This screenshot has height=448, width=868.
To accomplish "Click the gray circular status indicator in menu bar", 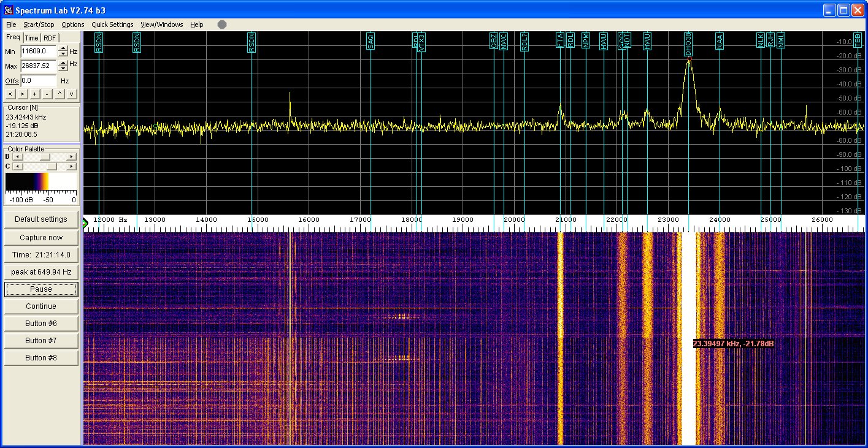I will click(x=222, y=25).
